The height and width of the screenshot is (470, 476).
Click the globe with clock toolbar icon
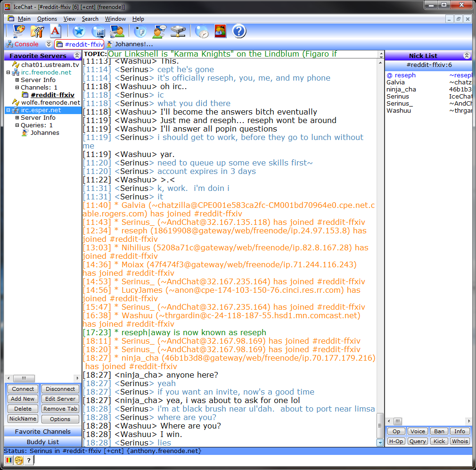[202, 32]
